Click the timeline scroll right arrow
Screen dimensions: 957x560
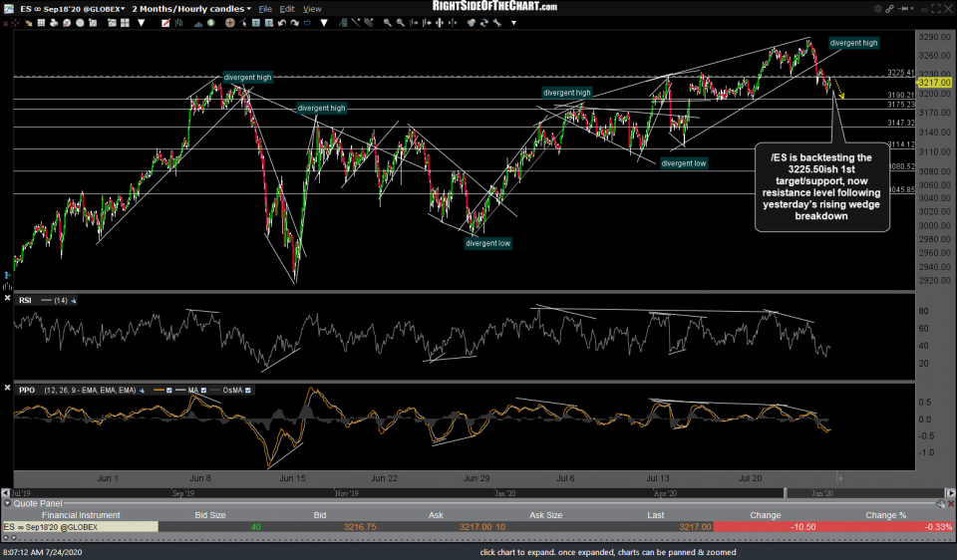951,493
